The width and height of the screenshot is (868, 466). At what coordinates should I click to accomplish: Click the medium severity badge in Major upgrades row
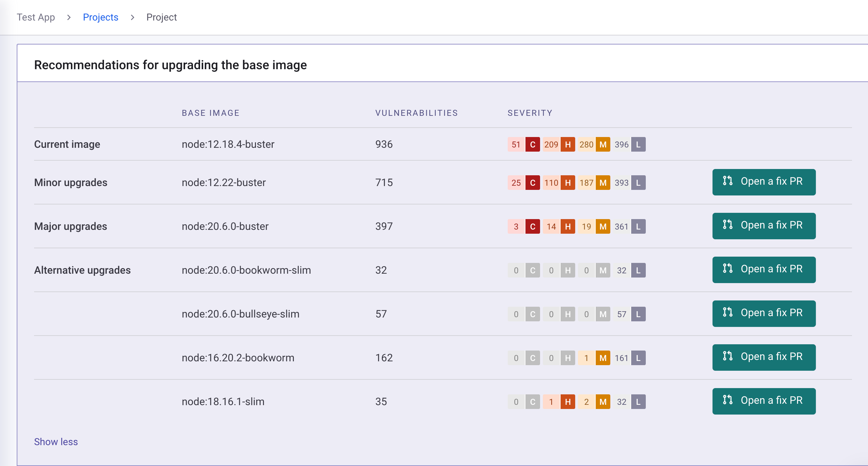point(603,227)
